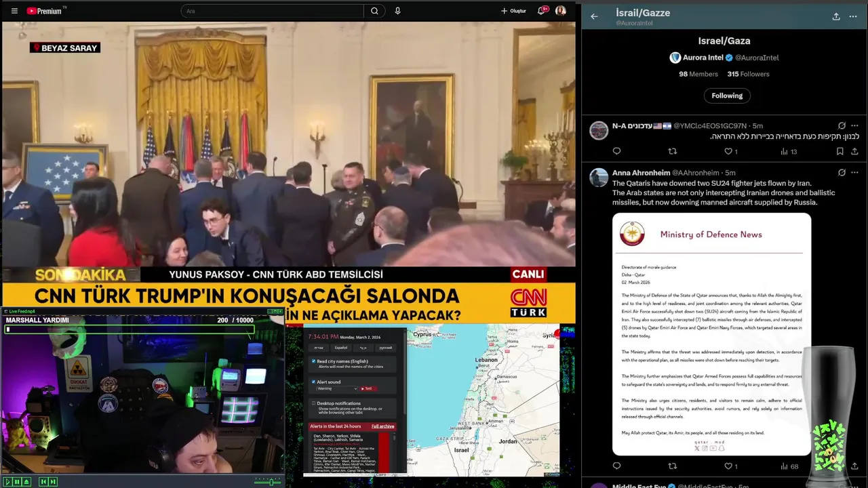Switch alerts language to русский
This screenshot has height=488, width=868.
pyautogui.click(x=385, y=348)
